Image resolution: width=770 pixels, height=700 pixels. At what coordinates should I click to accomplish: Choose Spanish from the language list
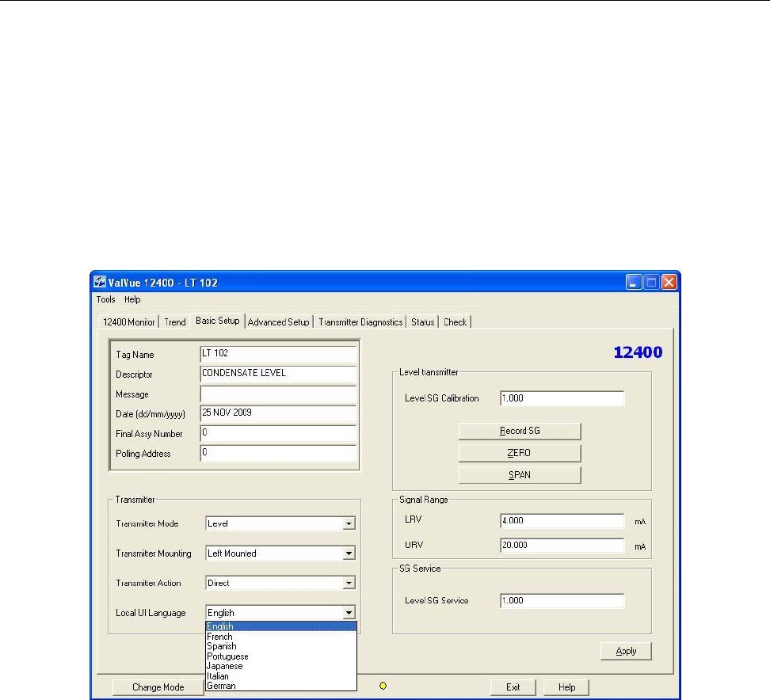pos(281,646)
